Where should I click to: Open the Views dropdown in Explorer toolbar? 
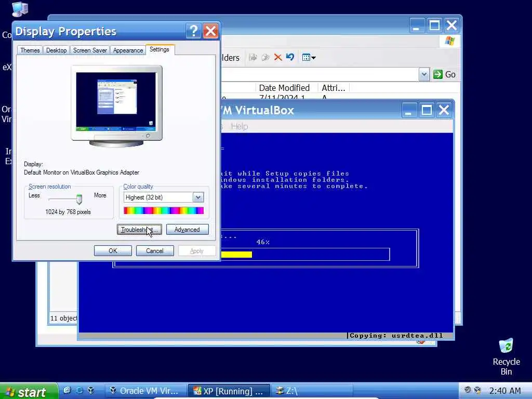309,57
